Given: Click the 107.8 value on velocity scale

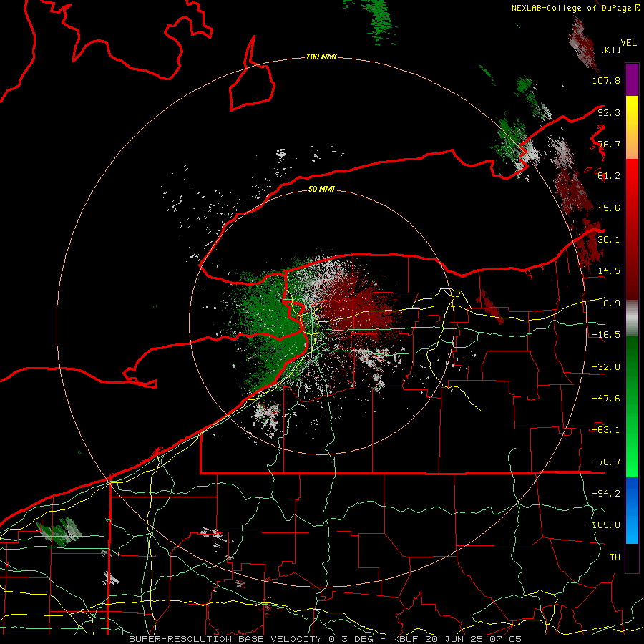Looking at the screenshot, I should click(606, 80).
